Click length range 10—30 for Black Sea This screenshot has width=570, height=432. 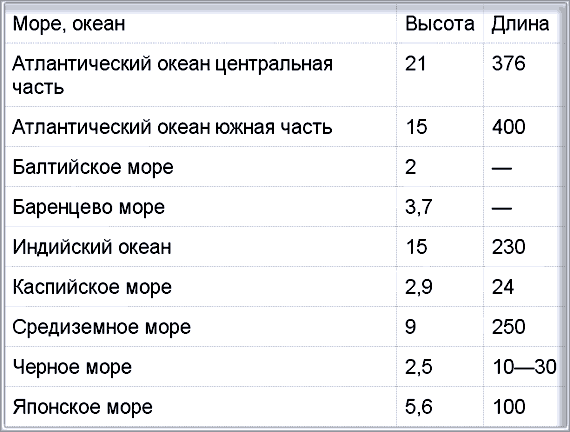[525, 367]
